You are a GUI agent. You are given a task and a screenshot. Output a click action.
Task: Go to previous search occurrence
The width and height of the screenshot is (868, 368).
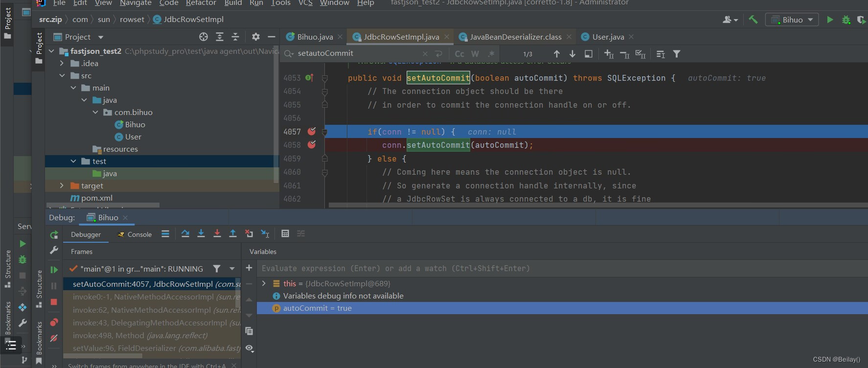tap(556, 54)
